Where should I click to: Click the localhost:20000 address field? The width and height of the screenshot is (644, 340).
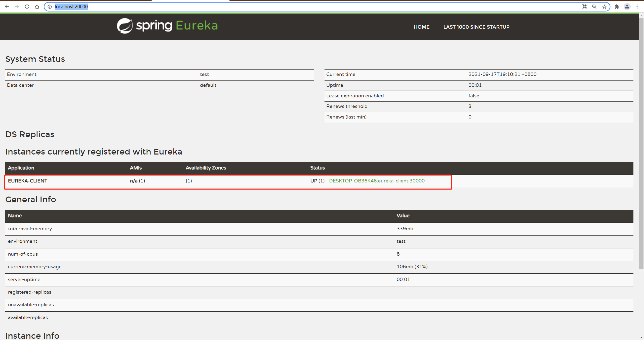[302, 7]
